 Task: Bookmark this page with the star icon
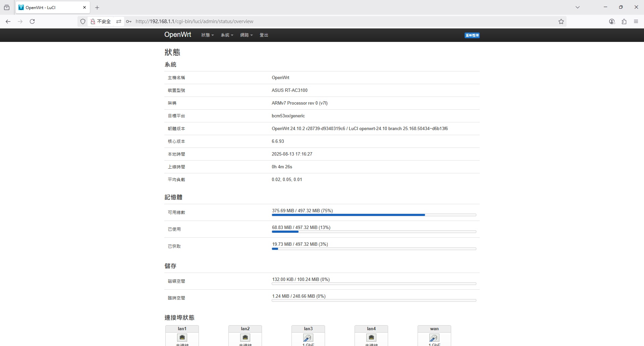(x=561, y=21)
